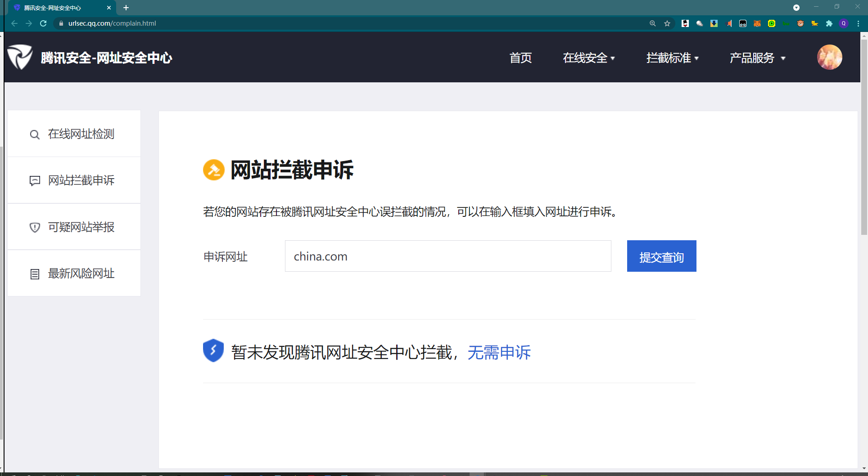Open the user avatar in header
The width and height of the screenshot is (868, 476).
(829, 57)
